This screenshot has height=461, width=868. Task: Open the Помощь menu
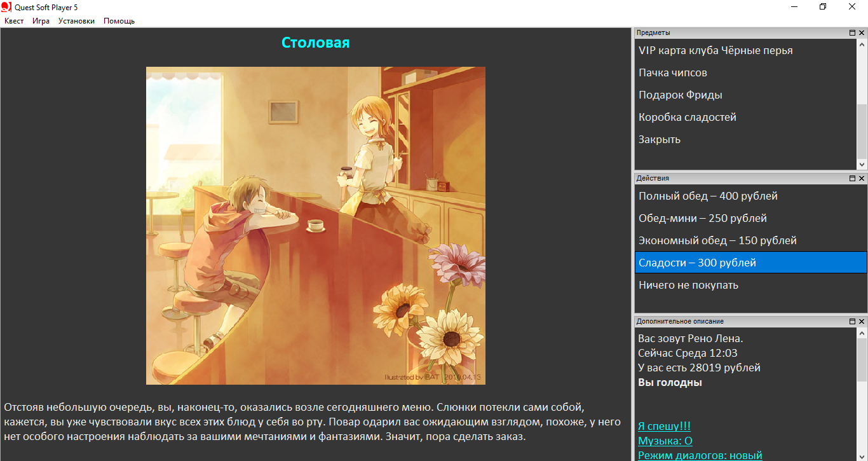coord(119,21)
